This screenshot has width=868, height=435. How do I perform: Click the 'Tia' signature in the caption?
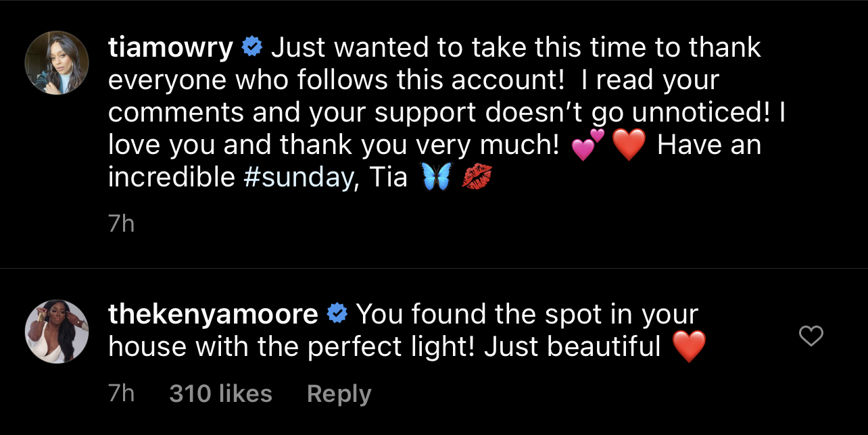[389, 177]
